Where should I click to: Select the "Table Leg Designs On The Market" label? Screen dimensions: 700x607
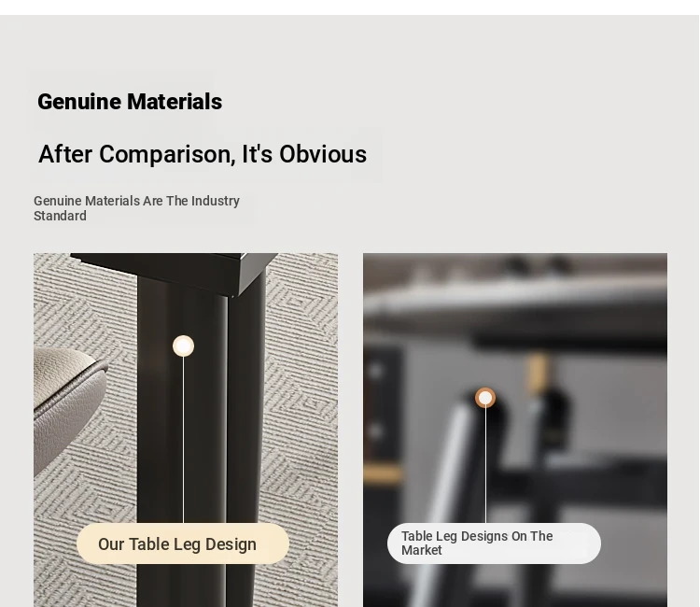(x=494, y=543)
